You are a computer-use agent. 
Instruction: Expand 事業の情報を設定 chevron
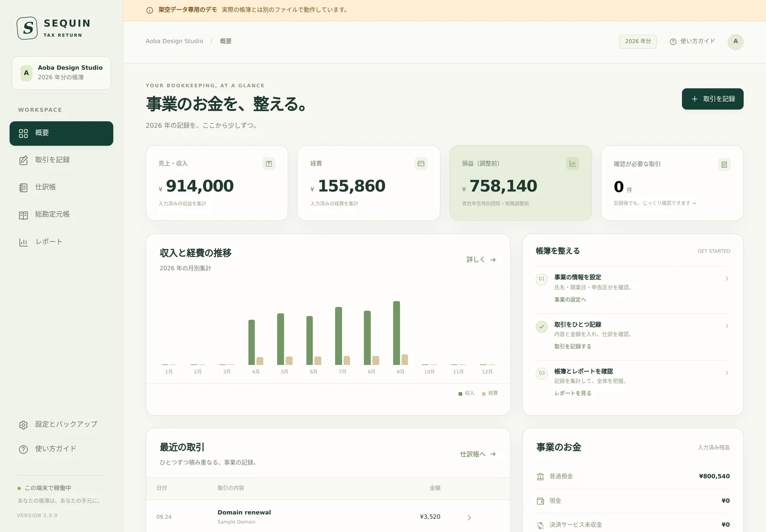(727, 279)
